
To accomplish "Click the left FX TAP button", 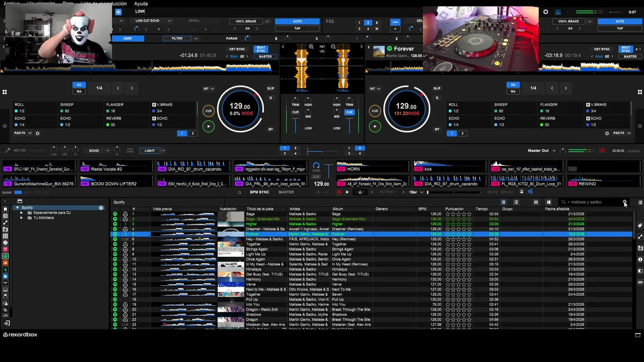I will (x=297, y=28).
